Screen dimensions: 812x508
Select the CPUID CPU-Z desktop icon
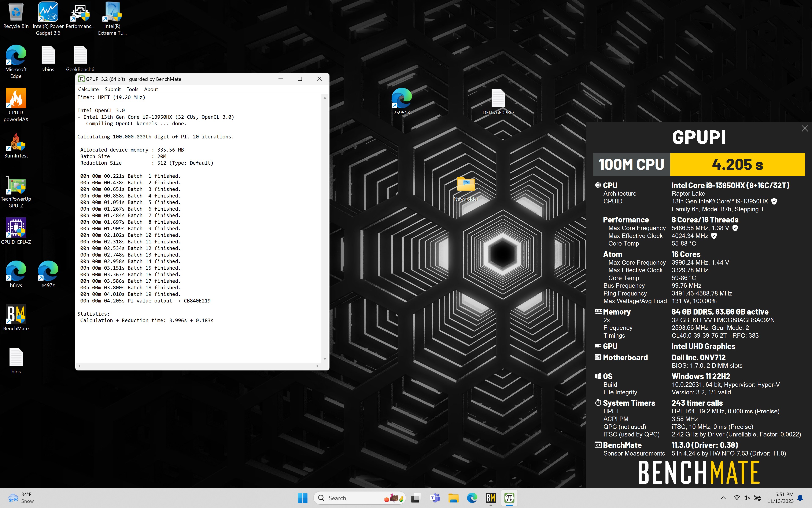(x=16, y=231)
